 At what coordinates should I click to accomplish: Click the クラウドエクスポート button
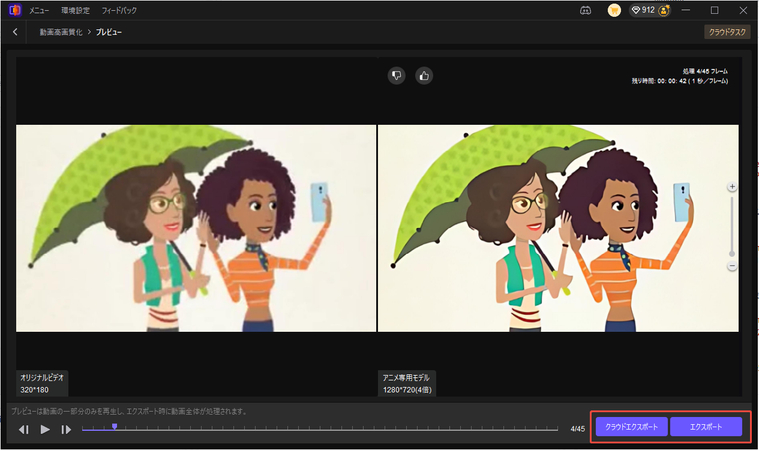point(631,427)
